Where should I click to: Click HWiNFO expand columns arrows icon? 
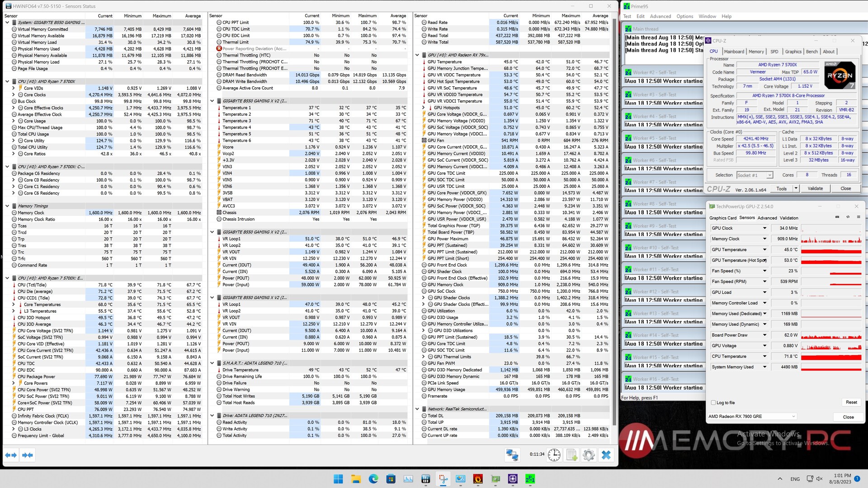tap(11, 455)
